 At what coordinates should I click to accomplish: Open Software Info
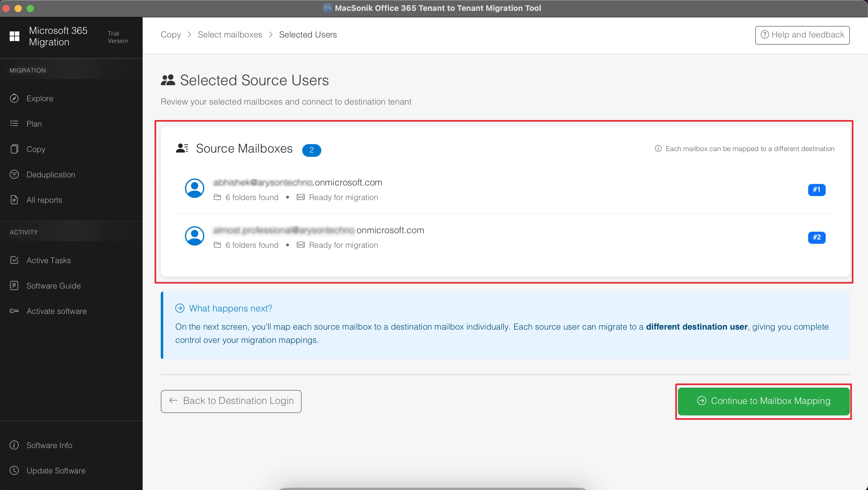(49, 445)
